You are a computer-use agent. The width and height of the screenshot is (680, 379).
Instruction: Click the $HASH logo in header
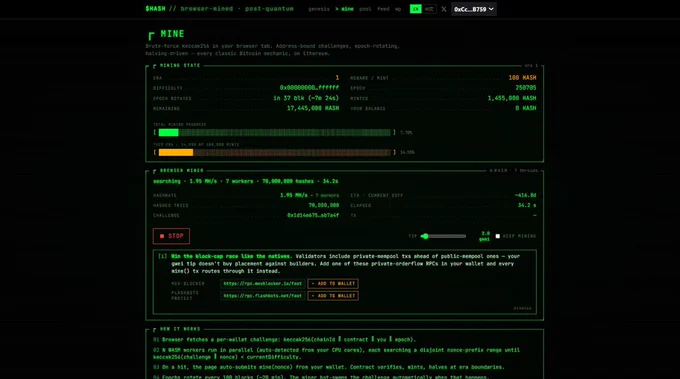pyautogui.click(x=155, y=9)
